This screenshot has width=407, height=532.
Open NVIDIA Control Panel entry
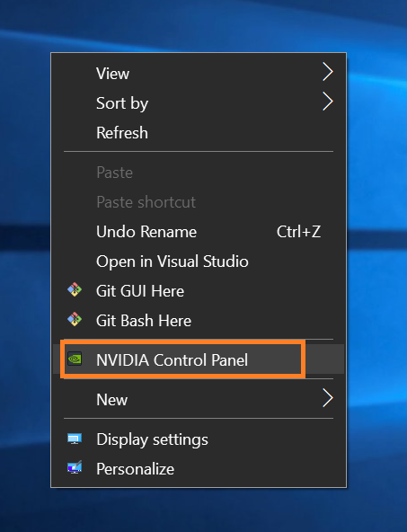199,359
